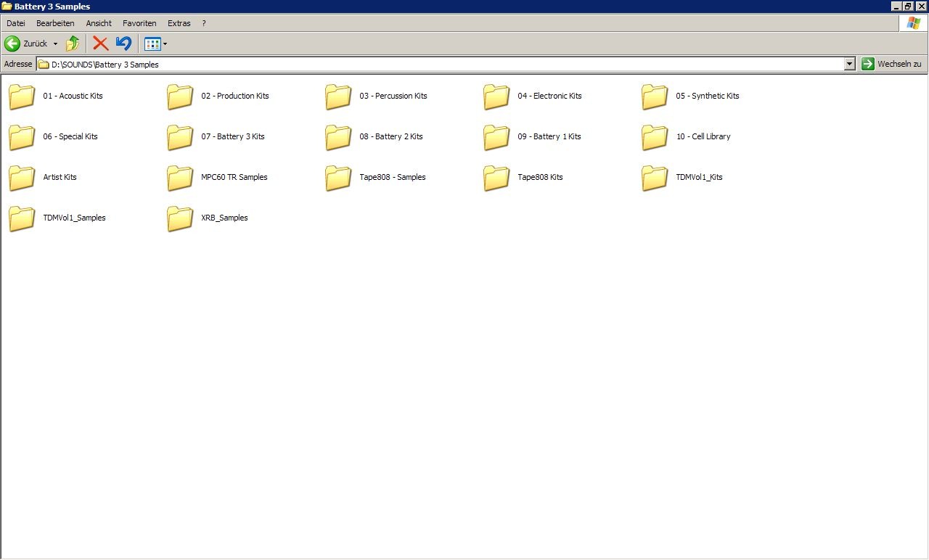Click the '04 - Electronic Kits' label
Screen dimensions: 929x560
(x=549, y=96)
